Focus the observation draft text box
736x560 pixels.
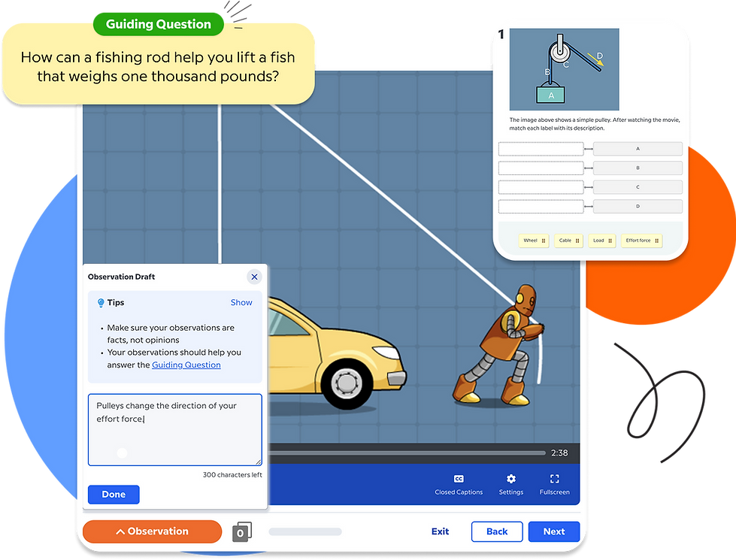pyautogui.click(x=175, y=429)
